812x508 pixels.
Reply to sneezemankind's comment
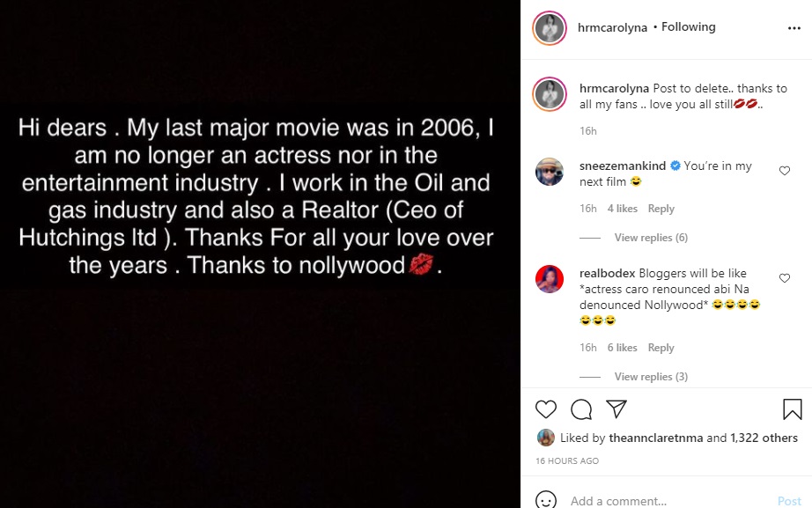click(x=661, y=209)
